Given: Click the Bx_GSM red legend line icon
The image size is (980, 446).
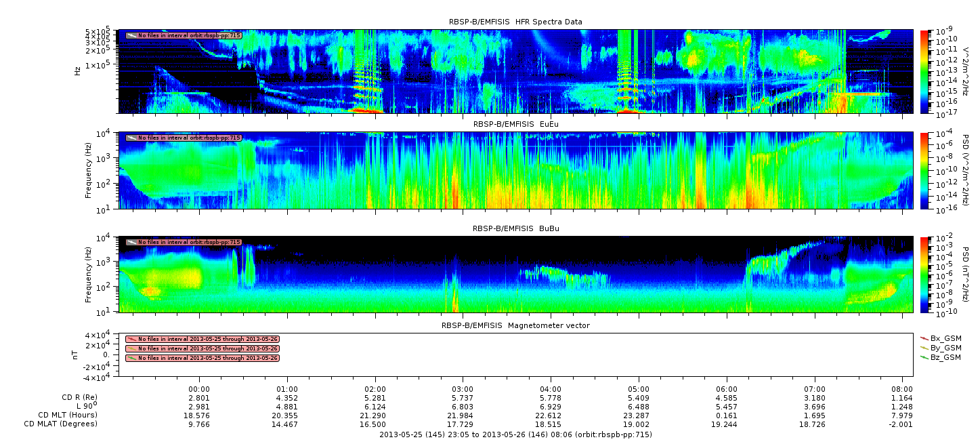Looking at the screenshot, I should (924, 338).
